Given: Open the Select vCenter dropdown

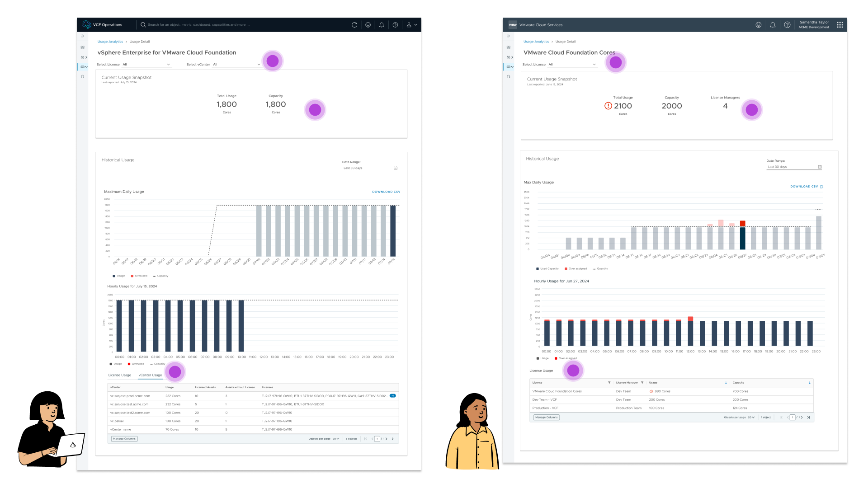Looking at the screenshot, I should point(236,65).
